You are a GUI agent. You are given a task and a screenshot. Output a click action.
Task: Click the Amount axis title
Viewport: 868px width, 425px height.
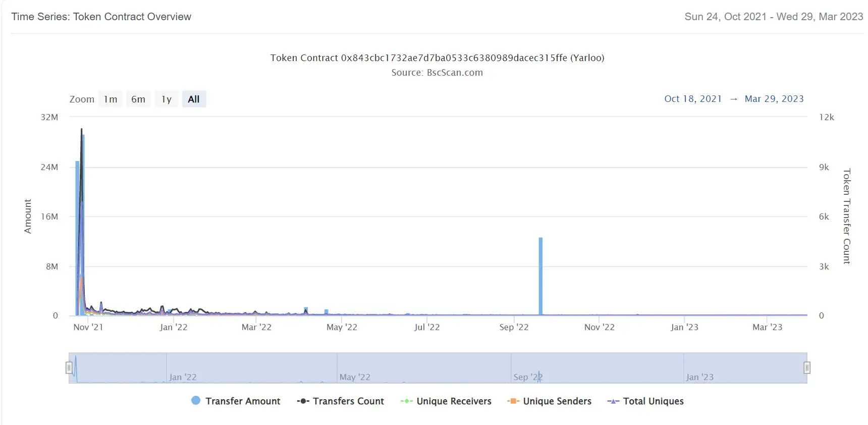point(28,216)
